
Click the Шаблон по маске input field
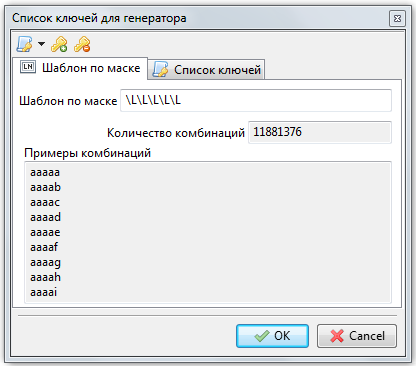tap(256, 100)
